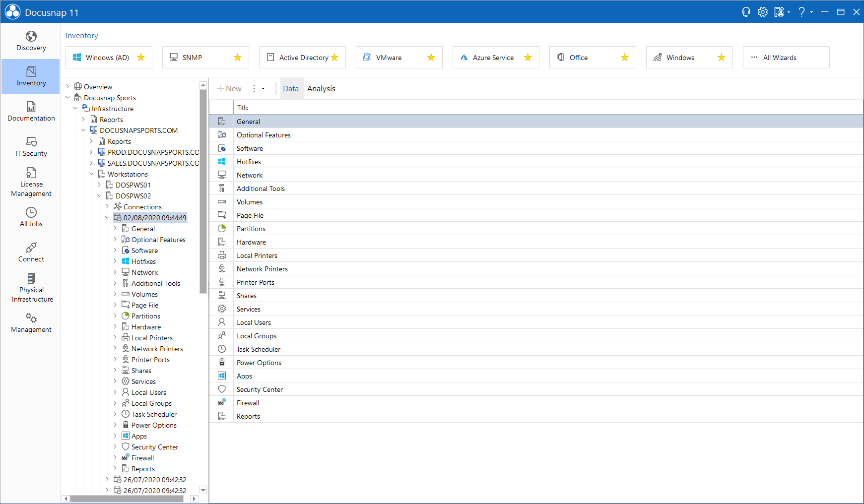Open the Discovery section in sidebar
Image resolution: width=864 pixels, height=504 pixels.
(x=31, y=41)
